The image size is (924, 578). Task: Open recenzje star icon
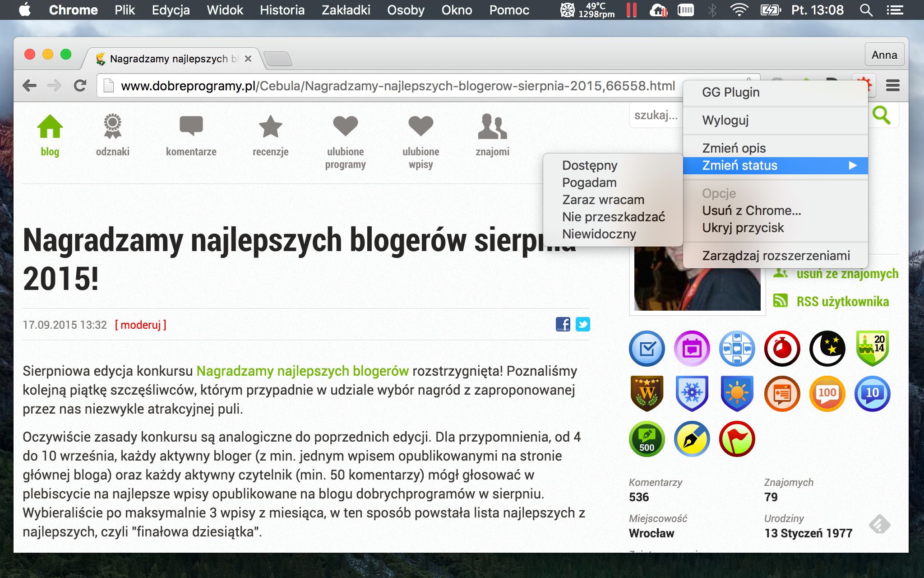(x=270, y=126)
